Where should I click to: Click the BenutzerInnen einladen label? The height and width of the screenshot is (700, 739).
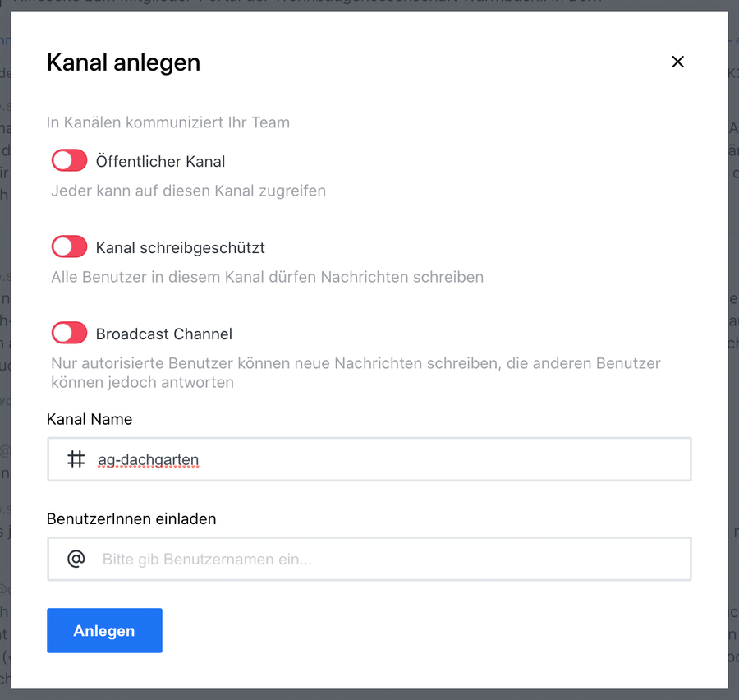click(131, 519)
